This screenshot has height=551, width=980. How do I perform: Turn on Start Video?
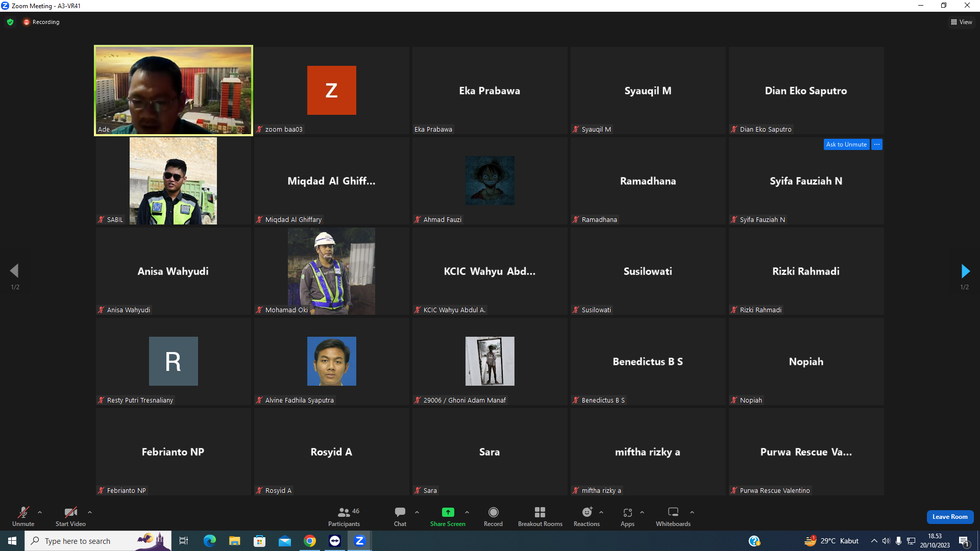70,516
